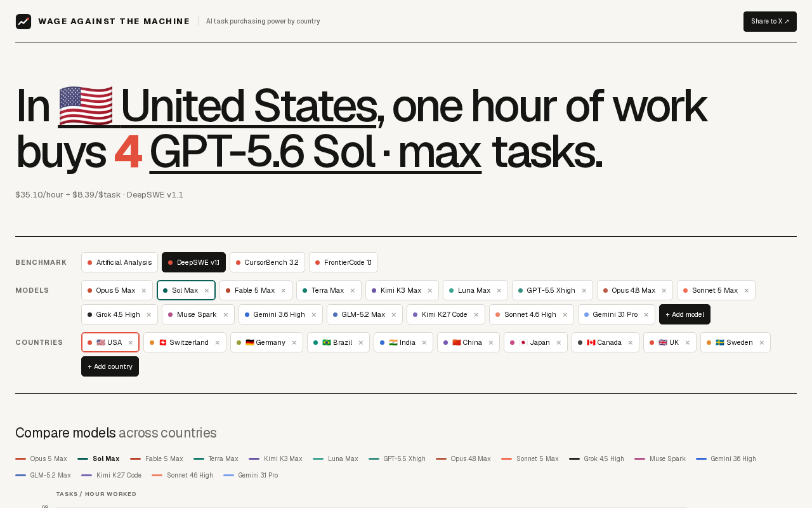This screenshot has height=508, width=812.
Task: Click the Add model button
Action: pos(684,314)
